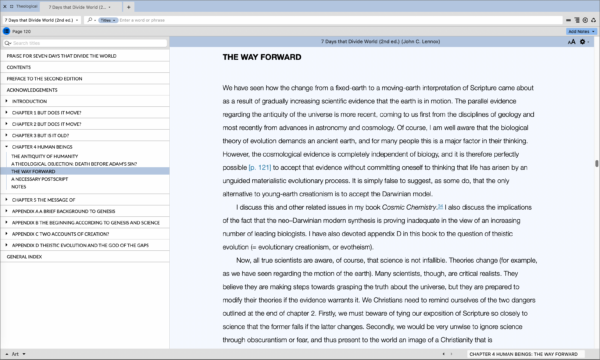
Task: Click the Page 120 label
Action: tap(21, 31)
